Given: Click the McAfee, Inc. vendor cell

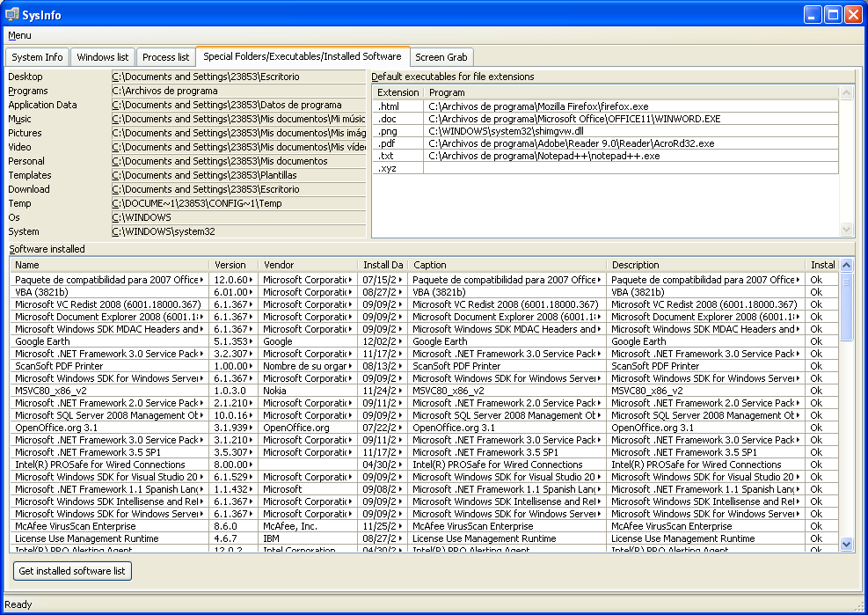Looking at the screenshot, I should [x=308, y=526].
